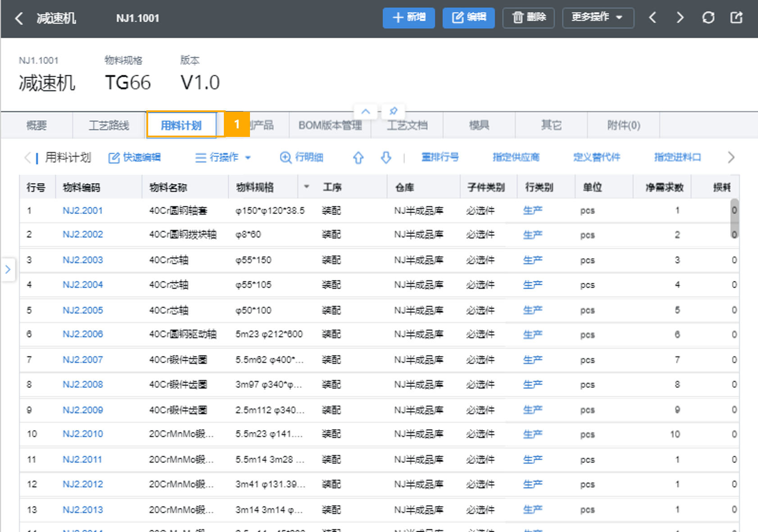
Task: Select the 5m23 φ212*600 spec cell
Action: pyautogui.click(x=269, y=334)
